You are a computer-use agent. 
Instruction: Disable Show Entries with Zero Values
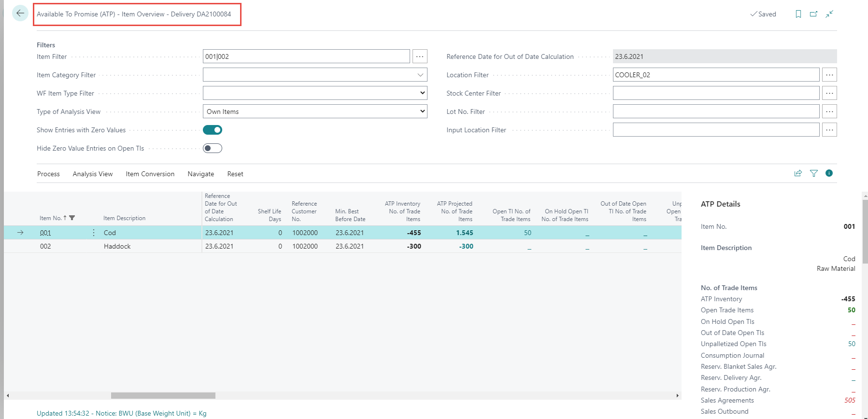click(213, 130)
